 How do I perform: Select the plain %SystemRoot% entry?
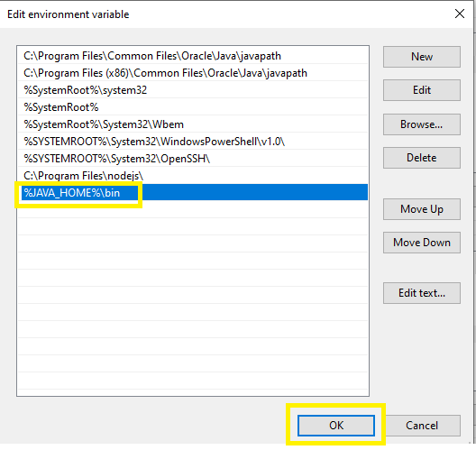point(193,107)
